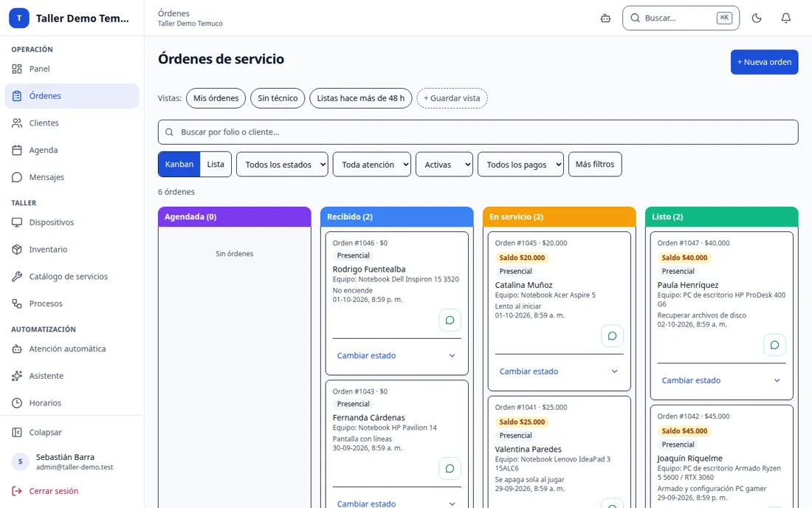This screenshot has height=508, width=812.
Task: Open Todos los pagos dropdown
Action: pyautogui.click(x=520, y=164)
